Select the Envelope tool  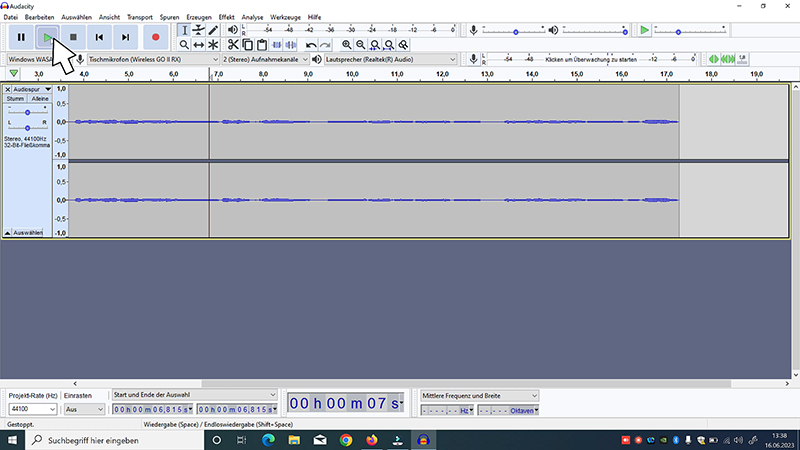pos(198,31)
